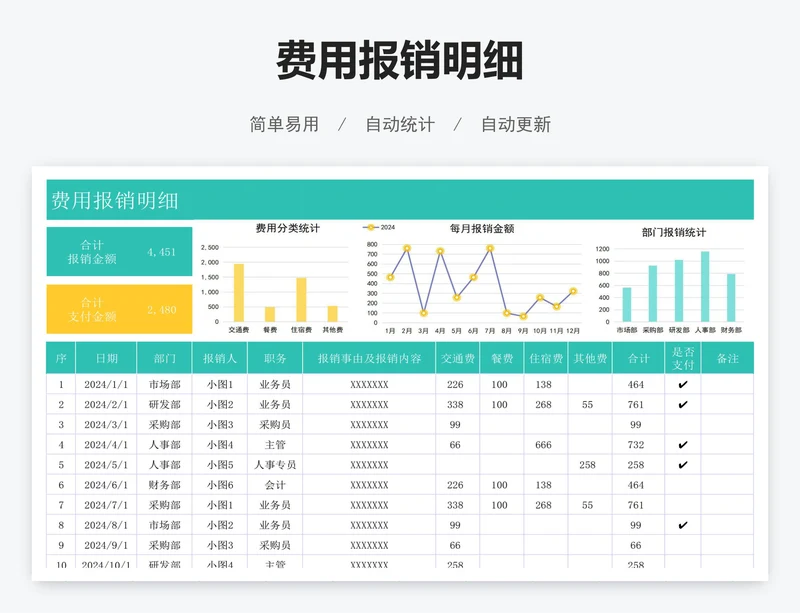Select the 666 lodging cell

point(545,445)
